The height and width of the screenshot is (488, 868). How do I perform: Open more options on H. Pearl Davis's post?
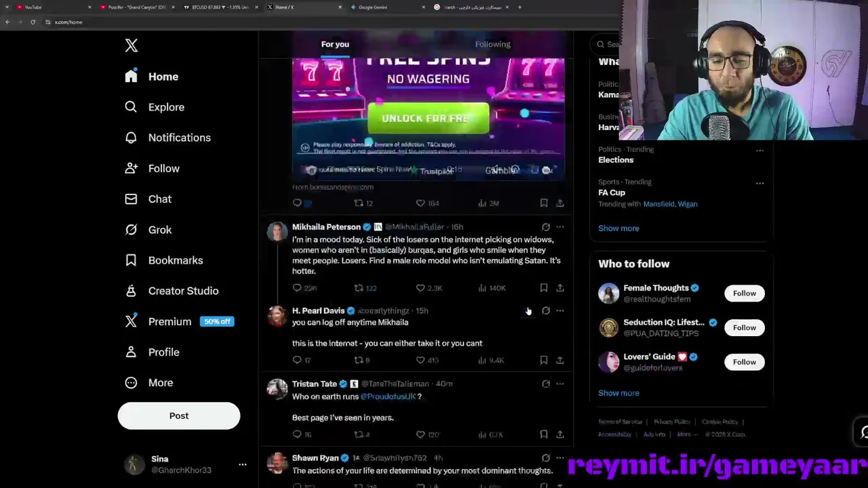(x=560, y=310)
